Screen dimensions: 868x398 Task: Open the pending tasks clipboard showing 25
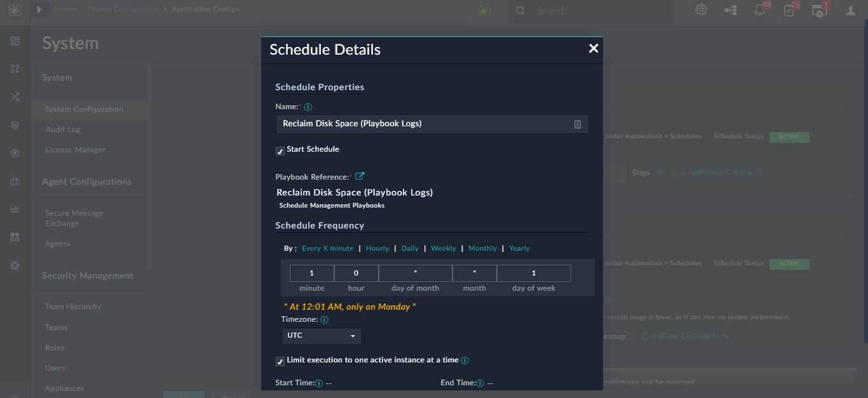pyautogui.click(x=789, y=10)
